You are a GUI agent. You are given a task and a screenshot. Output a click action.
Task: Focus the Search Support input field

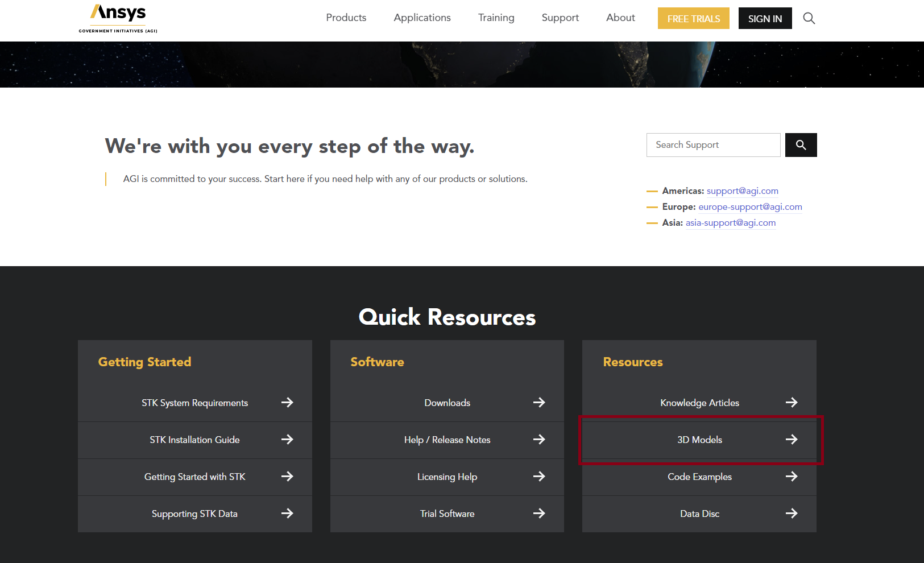[x=713, y=145]
